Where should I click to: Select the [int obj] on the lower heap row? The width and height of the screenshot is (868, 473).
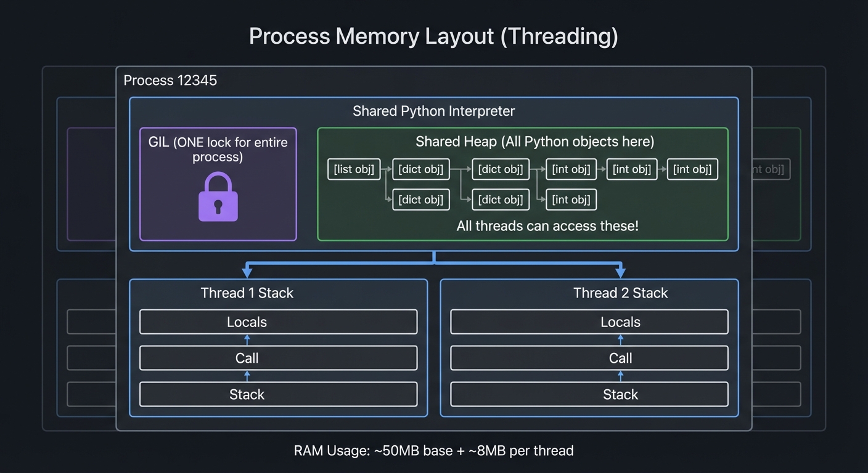pyautogui.click(x=571, y=200)
